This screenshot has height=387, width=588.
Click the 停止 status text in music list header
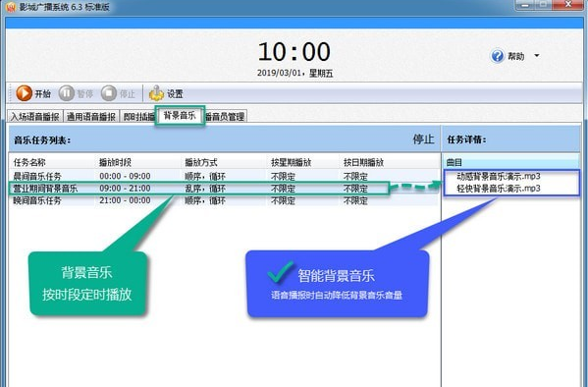click(423, 139)
